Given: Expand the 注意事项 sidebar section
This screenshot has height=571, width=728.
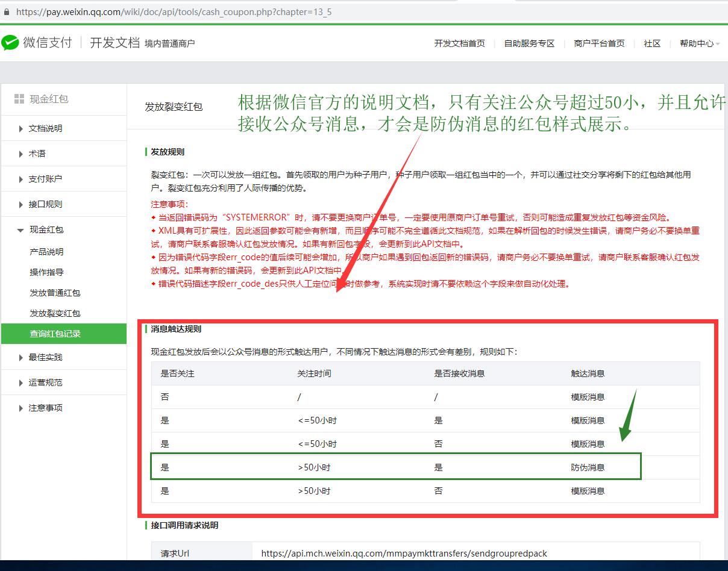Looking at the screenshot, I should pyautogui.click(x=45, y=408).
